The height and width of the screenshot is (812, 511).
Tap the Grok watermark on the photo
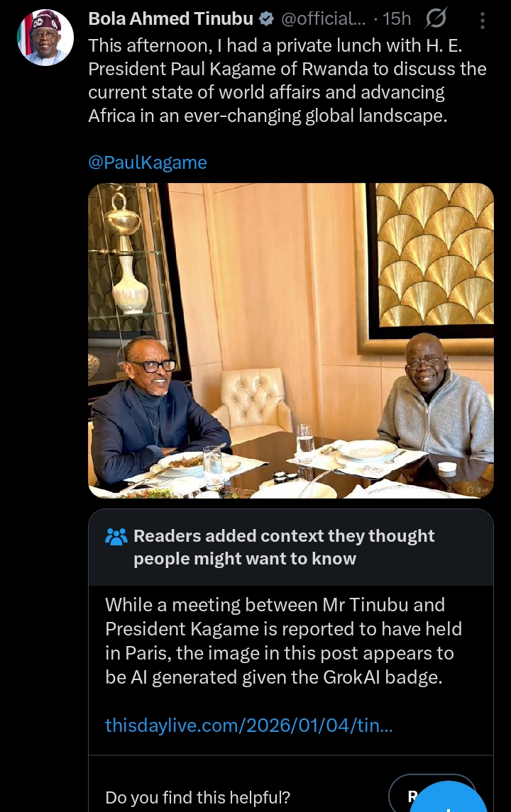coord(478,489)
